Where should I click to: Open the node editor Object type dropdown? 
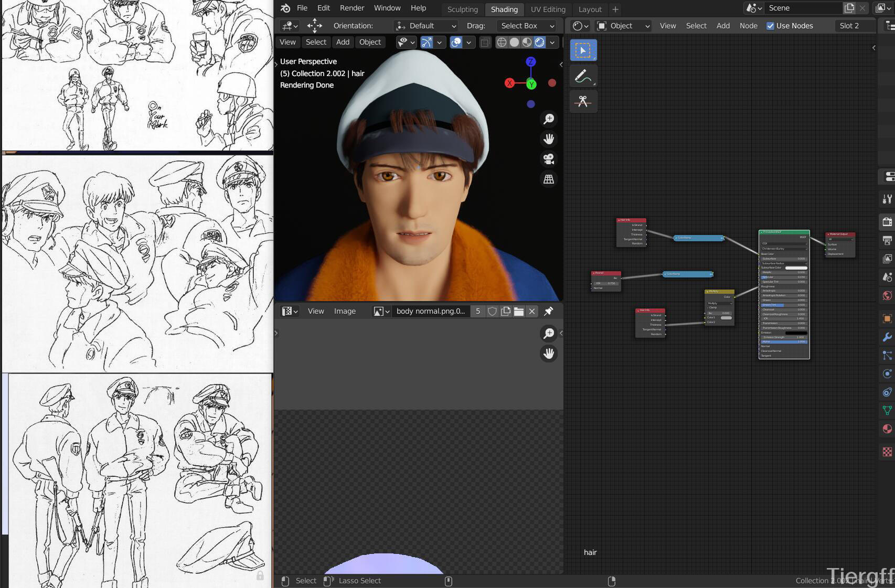(624, 26)
